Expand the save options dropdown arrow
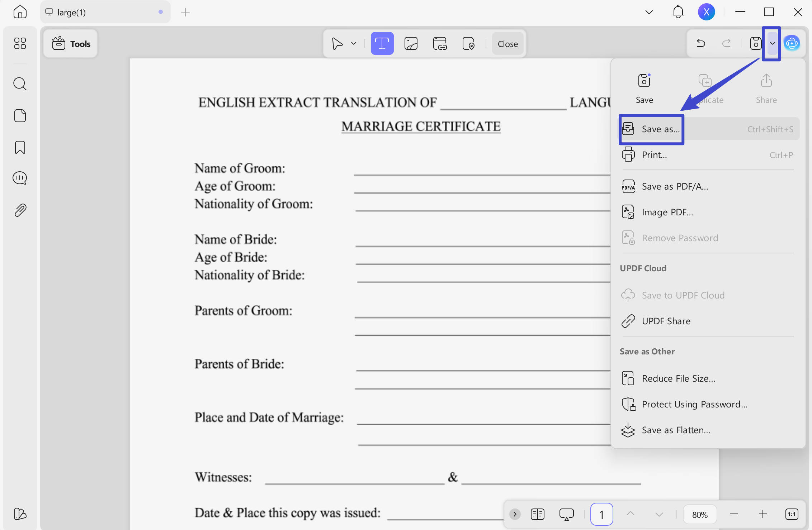The height and width of the screenshot is (530, 812). 772,43
